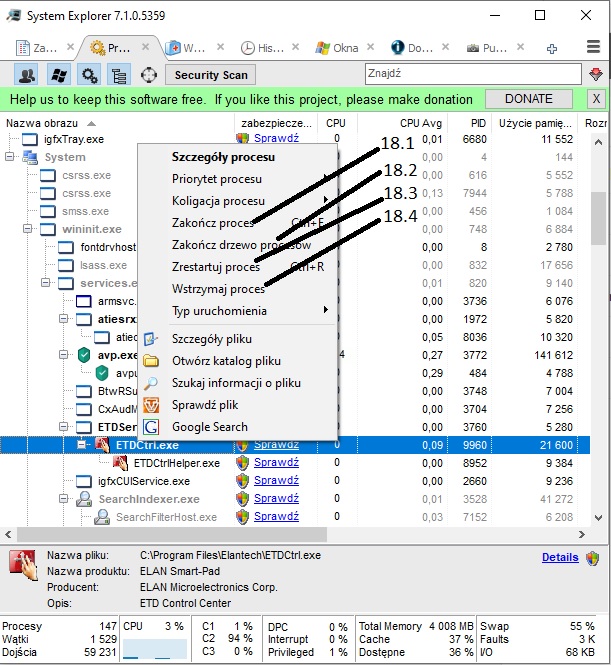Click the Google Search G icon
This screenshot has height=665, width=611.
[151, 427]
